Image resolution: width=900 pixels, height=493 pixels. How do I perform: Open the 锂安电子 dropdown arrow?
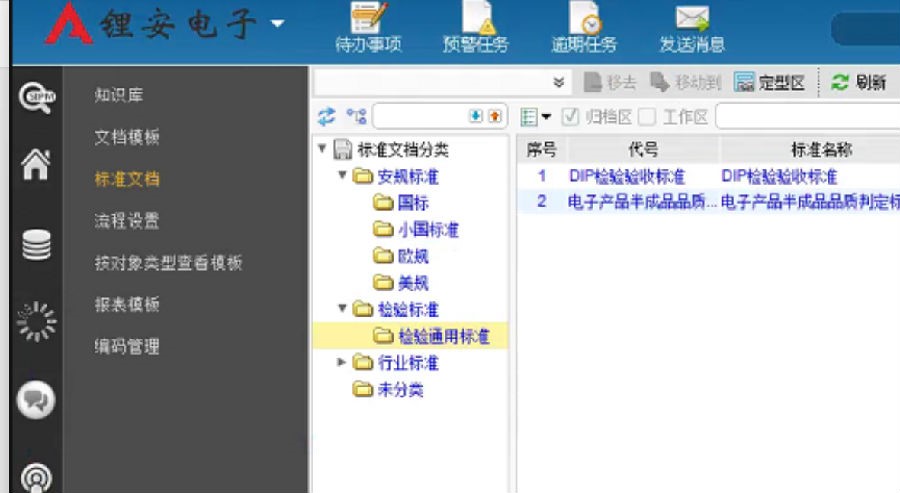[x=277, y=24]
